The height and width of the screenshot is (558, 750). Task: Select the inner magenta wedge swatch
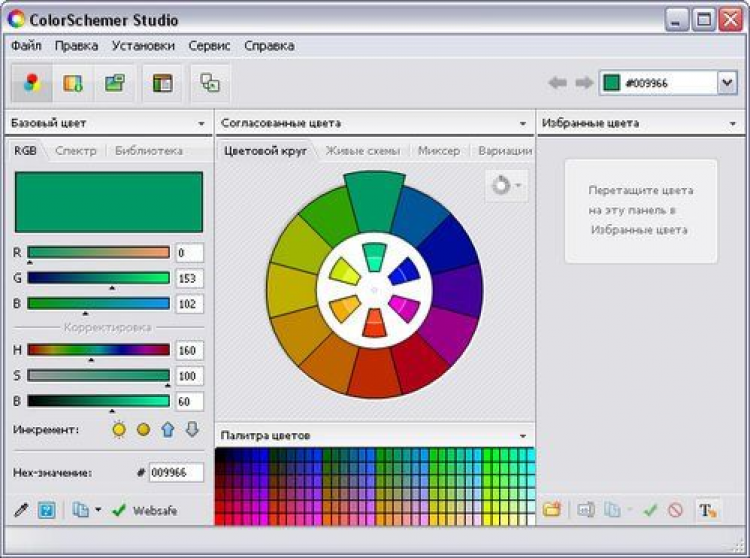(405, 308)
